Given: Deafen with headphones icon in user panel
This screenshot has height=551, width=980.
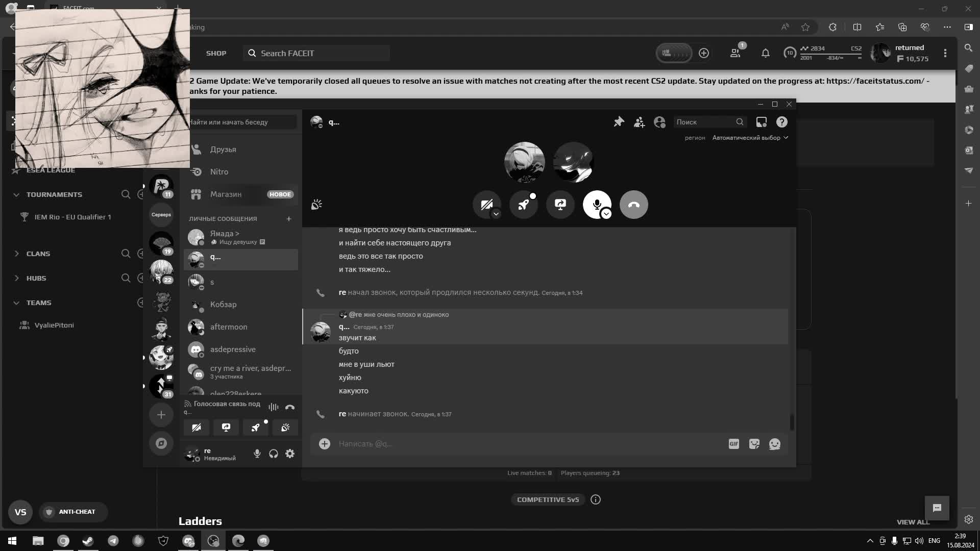Looking at the screenshot, I should point(274,454).
